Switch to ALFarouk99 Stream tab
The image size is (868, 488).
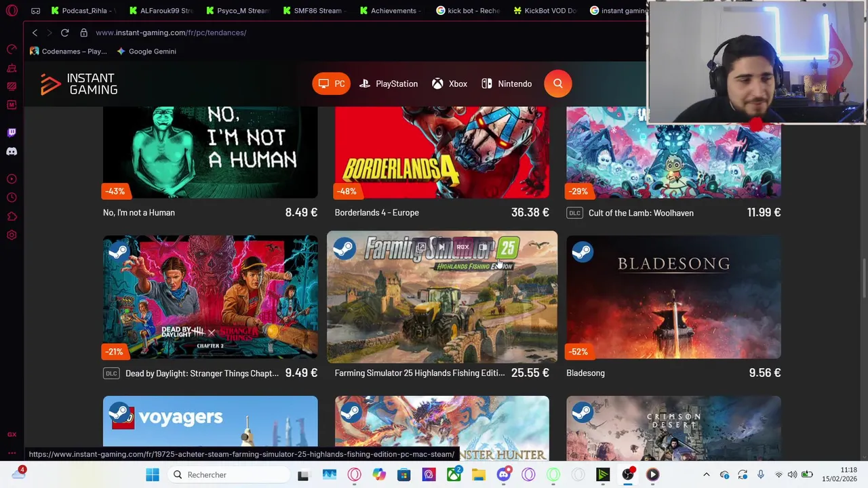[x=161, y=11]
